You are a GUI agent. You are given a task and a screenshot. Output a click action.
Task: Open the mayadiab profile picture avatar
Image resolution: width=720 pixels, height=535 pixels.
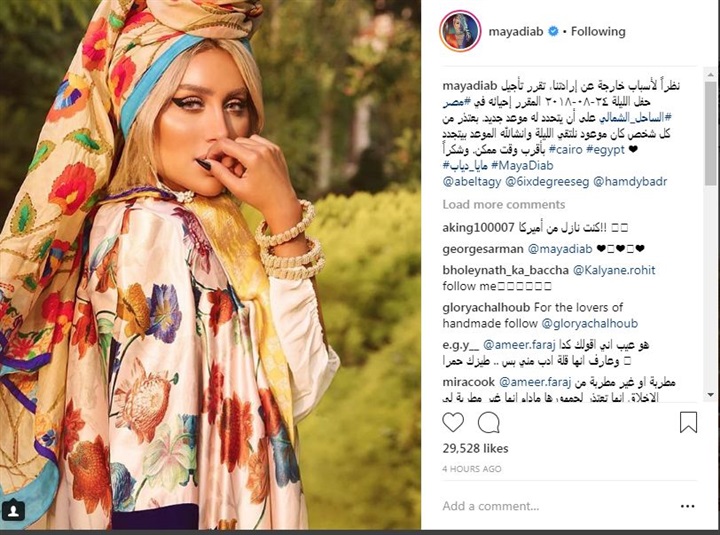tap(460, 31)
